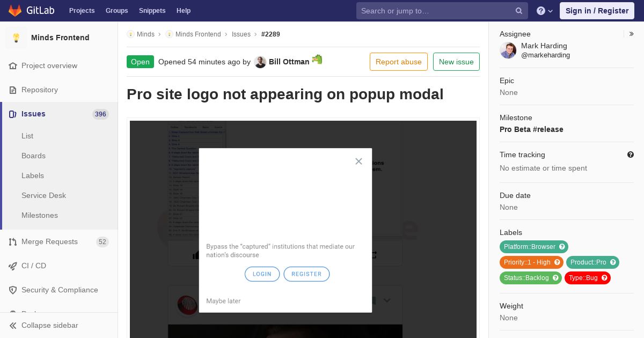Click the Repository file icon
Viewport: 644px width, 338px height.
(13, 90)
